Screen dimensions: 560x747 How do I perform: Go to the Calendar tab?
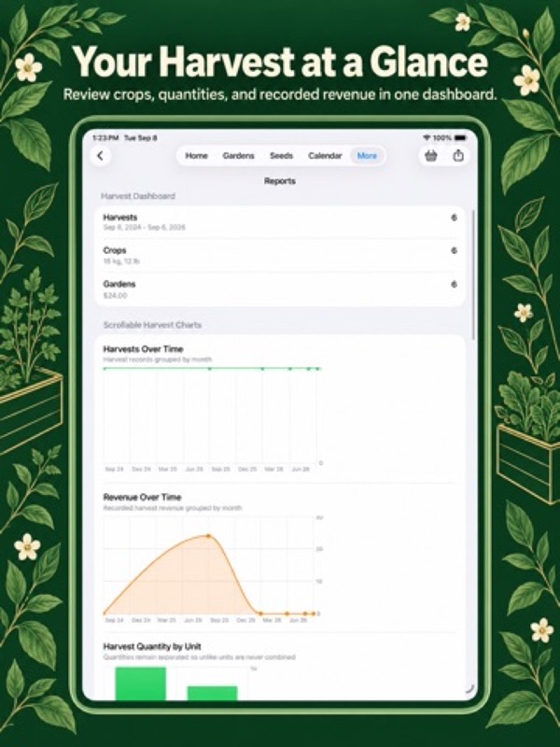coord(325,156)
